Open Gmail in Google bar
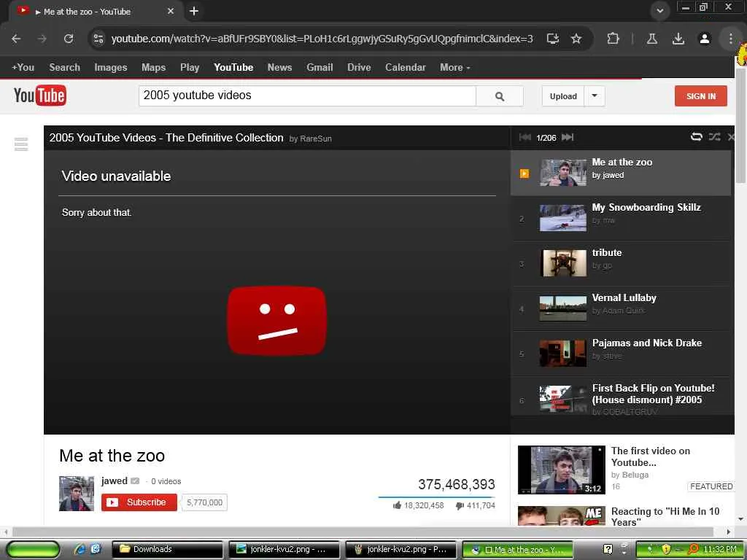This screenshot has height=560, width=747. [x=320, y=68]
